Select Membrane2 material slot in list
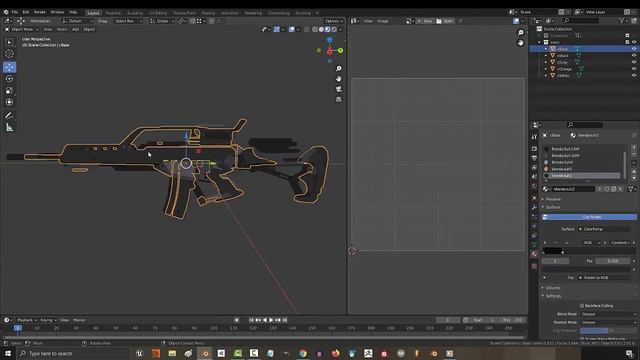640x360 pixels. pyautogui.click(x=581, y=176)
